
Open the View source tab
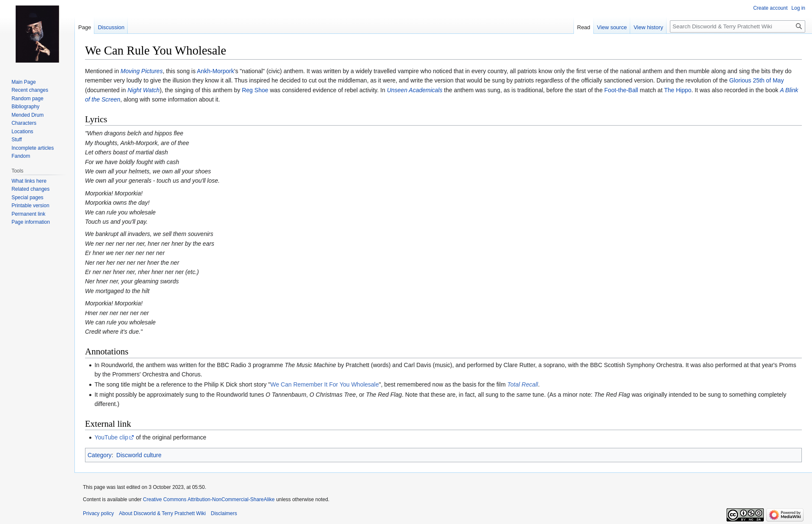pyautogui.click(x=612, y=27)
